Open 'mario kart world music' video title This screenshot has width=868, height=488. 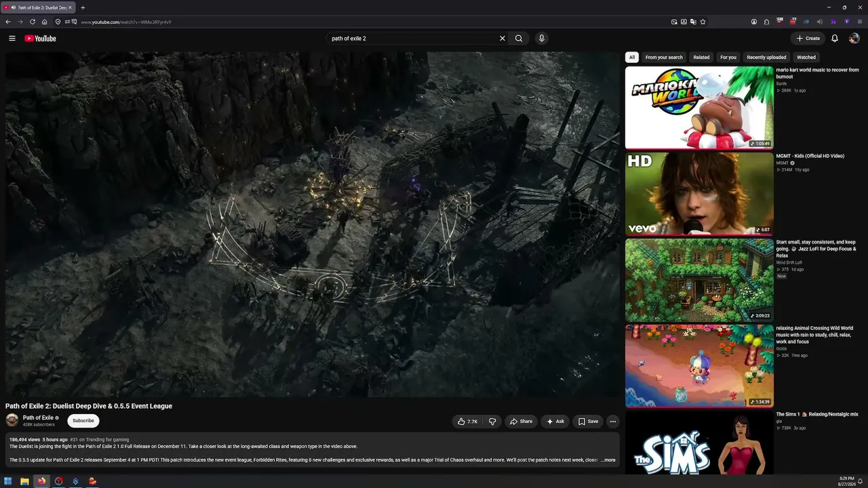(x=817, y=73)
